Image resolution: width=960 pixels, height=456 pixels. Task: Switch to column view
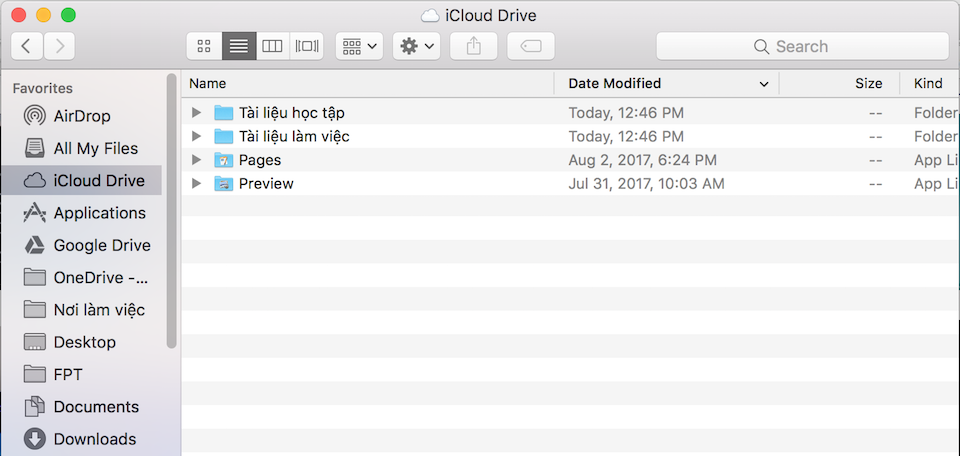click(x=272, y=46)
